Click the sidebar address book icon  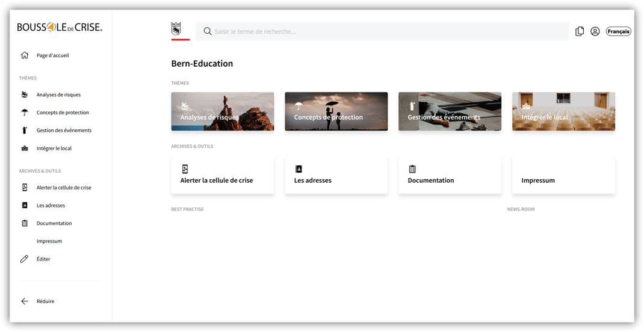[x=25, y=205]
